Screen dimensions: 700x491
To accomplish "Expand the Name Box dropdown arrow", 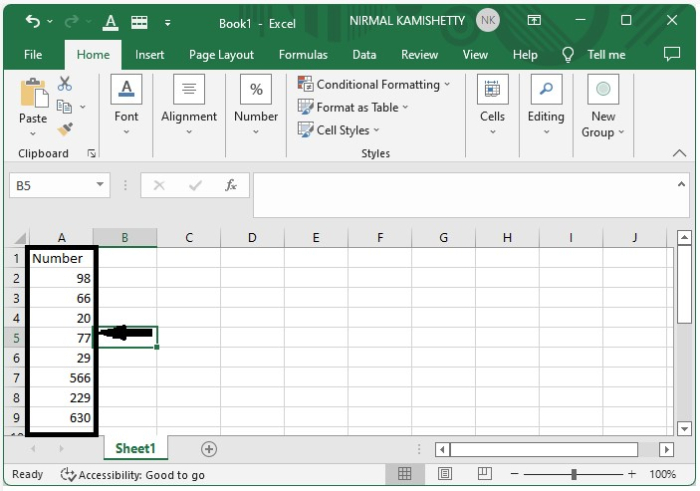I will pos(101,185).
